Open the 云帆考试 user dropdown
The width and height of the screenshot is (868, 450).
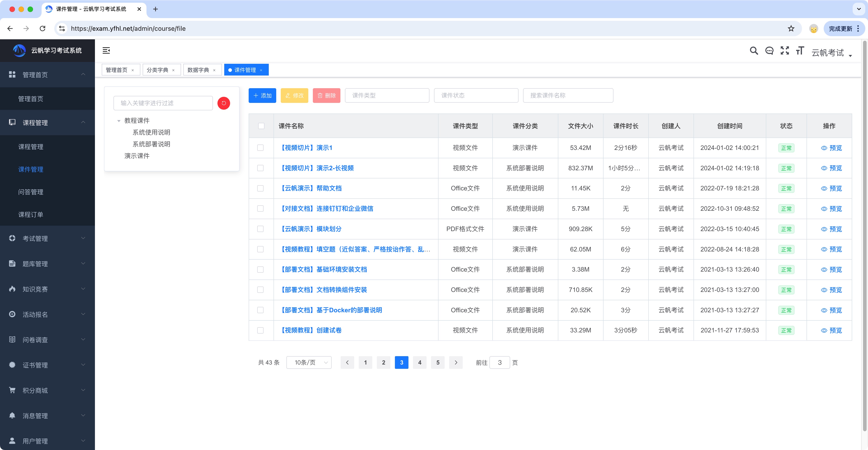point(831,53)
